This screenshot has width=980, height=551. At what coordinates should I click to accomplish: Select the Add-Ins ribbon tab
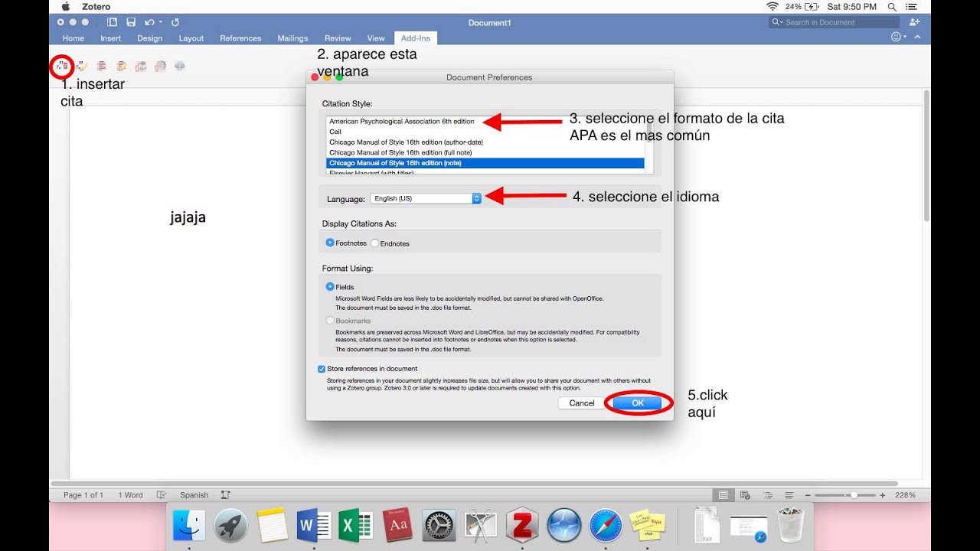coord(416,38)
